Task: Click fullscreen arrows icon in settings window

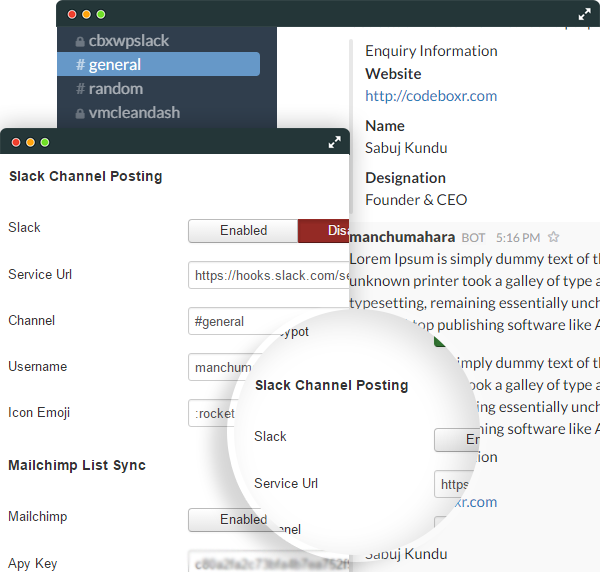Action: [334, 142]
